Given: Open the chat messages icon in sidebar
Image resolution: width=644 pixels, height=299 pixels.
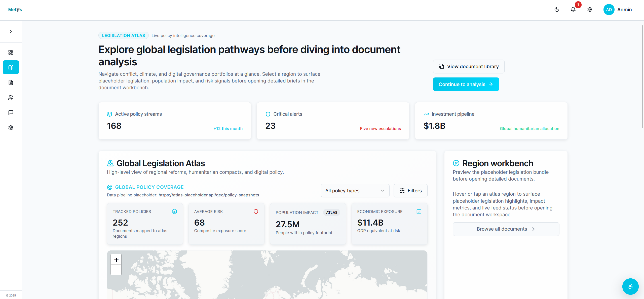Looking at the screenshot, I should pyautogui.click(x=11, y=112).
